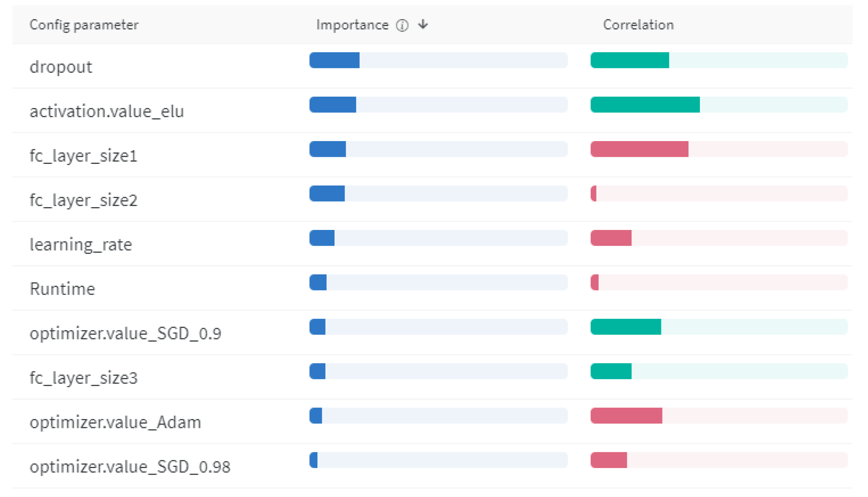
Task: Click the dropout importance bar
Action: [334, 60]
